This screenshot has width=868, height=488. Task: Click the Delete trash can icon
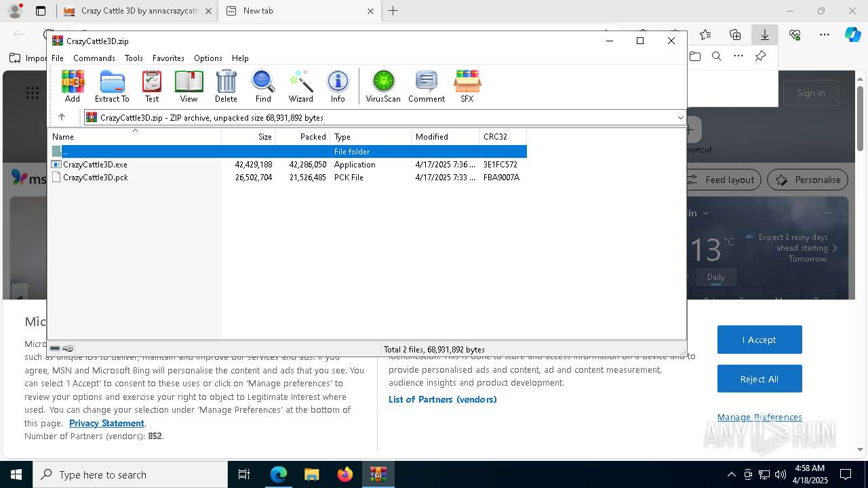coord(226,86)
